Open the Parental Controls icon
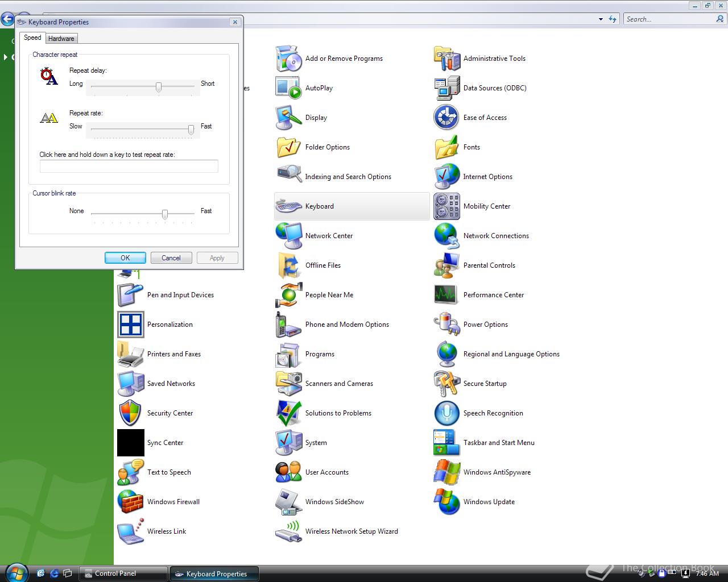728x582 pixels. tap(446, 265)
